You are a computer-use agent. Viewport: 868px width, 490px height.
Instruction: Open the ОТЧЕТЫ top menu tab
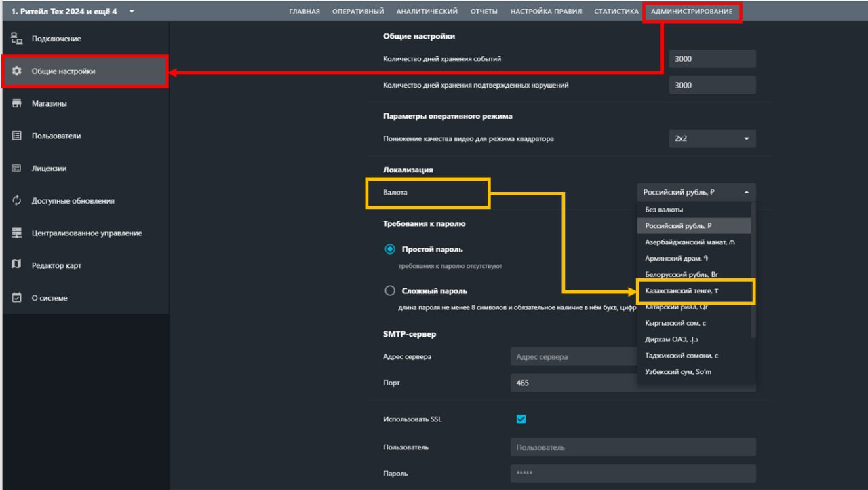pos(484,12)
